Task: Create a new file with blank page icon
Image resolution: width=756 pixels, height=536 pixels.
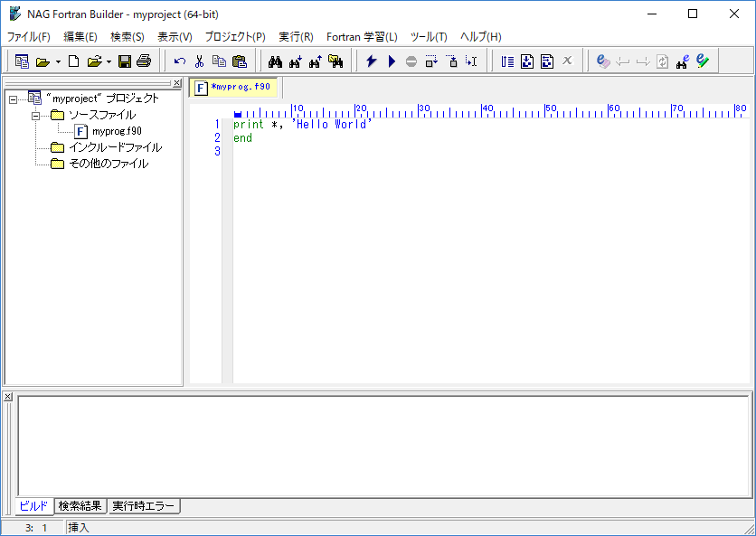Action: coord(74,61)
